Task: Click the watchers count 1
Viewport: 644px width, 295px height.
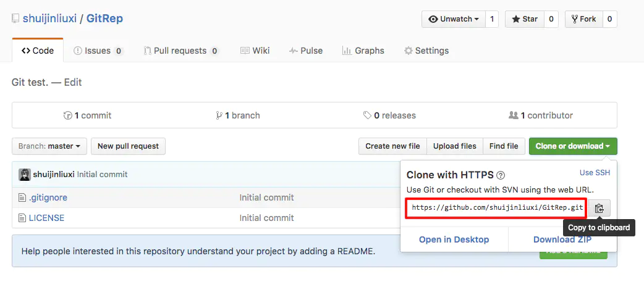Action: pos(492,19)
